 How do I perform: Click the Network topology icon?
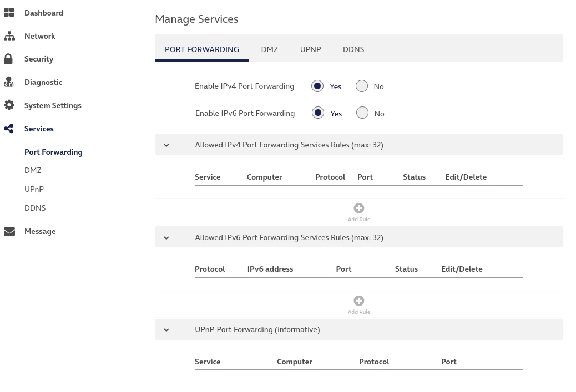click(x=9, y=36)
